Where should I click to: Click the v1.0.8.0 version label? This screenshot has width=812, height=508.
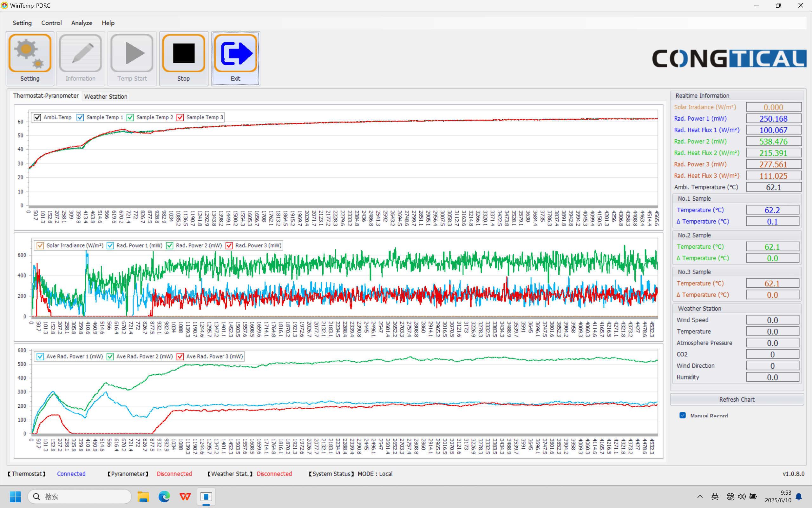coord(793,474)
